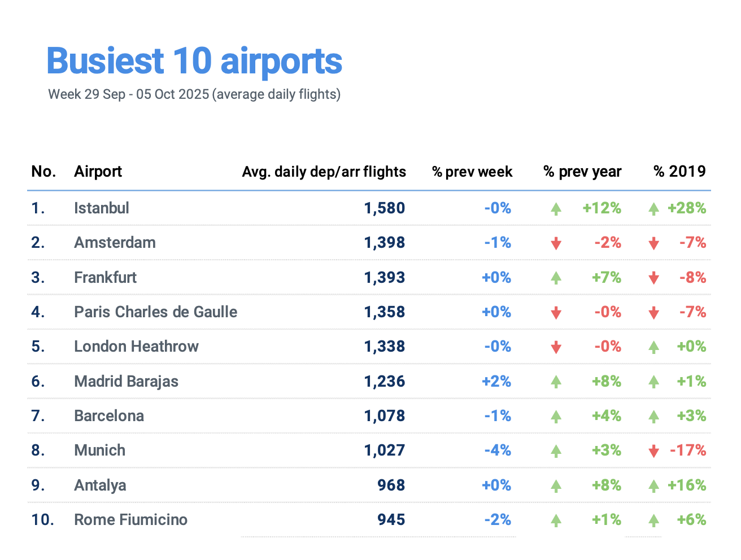Click the Airport column header
This screenshot has height=560, width=741.
pos(98,172)
